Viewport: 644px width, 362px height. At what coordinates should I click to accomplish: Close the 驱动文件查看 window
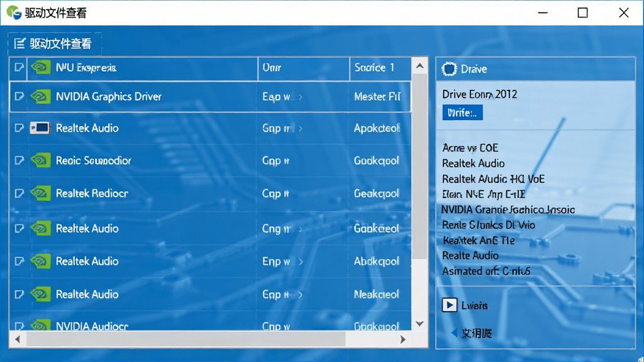[x=623, y=13]
